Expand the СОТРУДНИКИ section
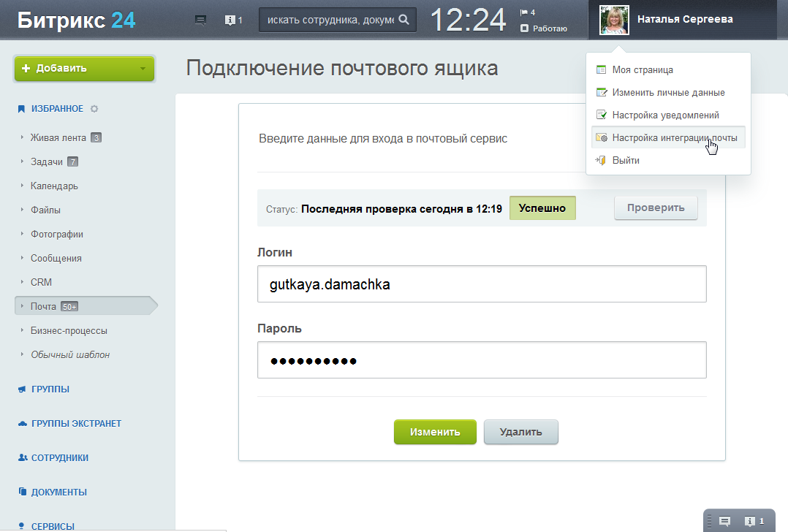This screenshot has width=788, height=532. pos(60,457)
